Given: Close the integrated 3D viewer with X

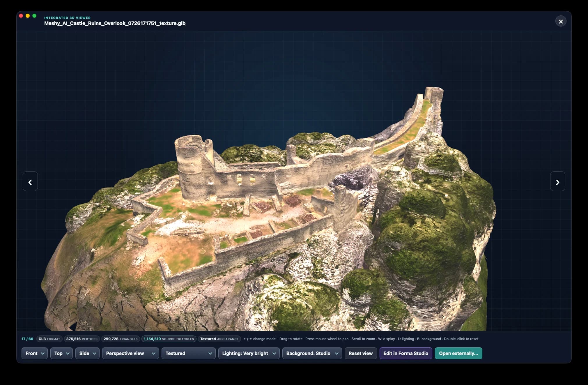Looking at the screenshot, I should (561, 21).
